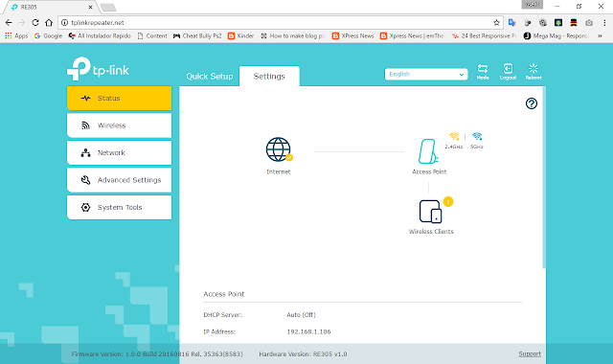Viewport: 613px width, 364px height.
Task: Open Advanced Settings in the sidebar
Action: (x=119, y=180)
